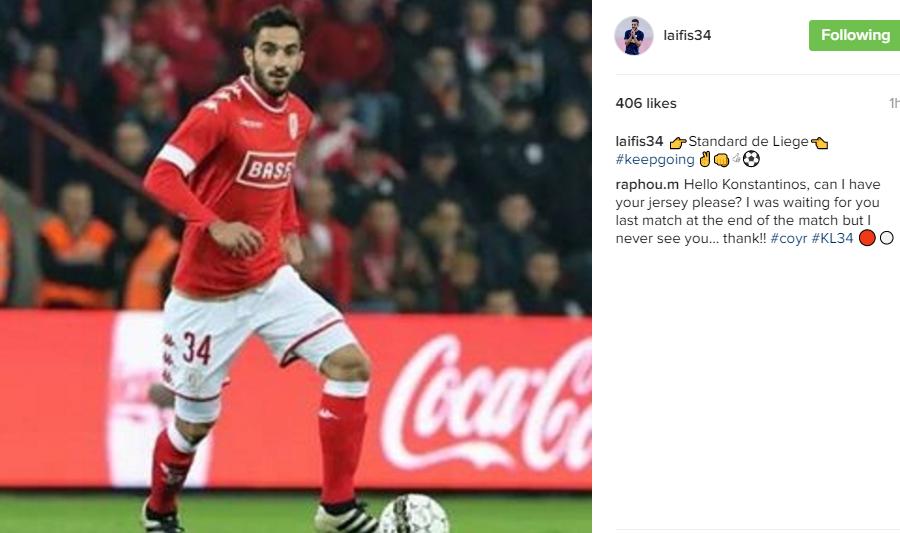This screenshot has width=900, height=533.
Task: Click the #coyr hashtag
Action: [x=789, y=239]
